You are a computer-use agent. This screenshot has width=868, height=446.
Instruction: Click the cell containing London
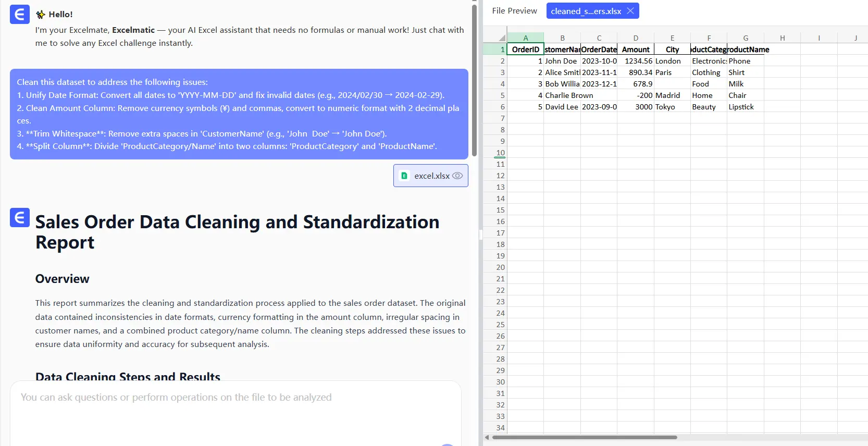click(x=672, y=61)
